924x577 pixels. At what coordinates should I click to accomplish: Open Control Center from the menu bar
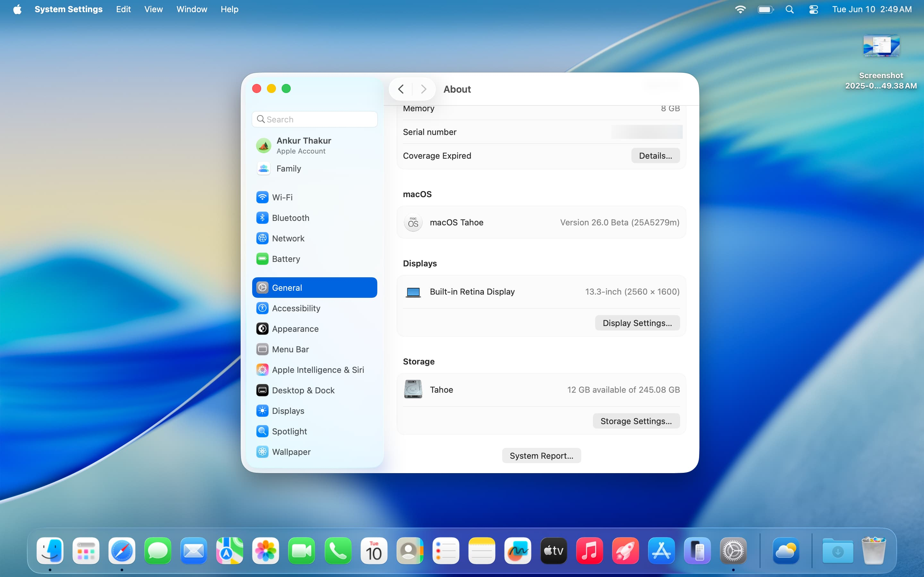[813, 9]
